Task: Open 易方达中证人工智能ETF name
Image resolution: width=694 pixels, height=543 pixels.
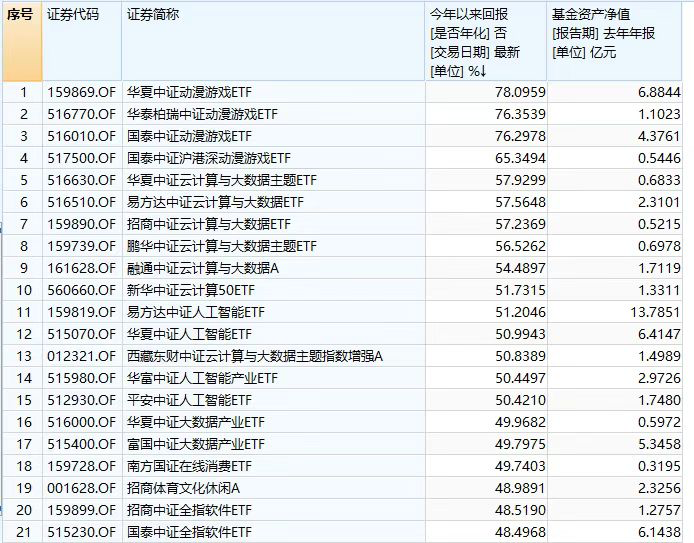Action: tap(196, 312)
